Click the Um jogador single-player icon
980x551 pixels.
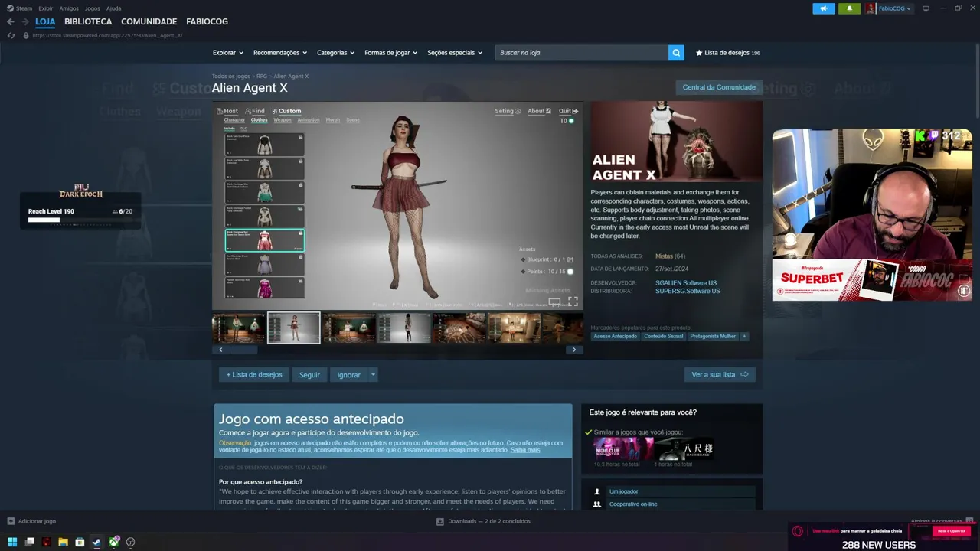coord(597,491)
